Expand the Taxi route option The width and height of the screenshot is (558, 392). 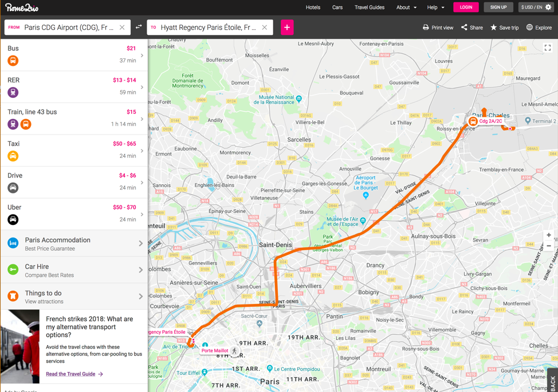[73, 151]
